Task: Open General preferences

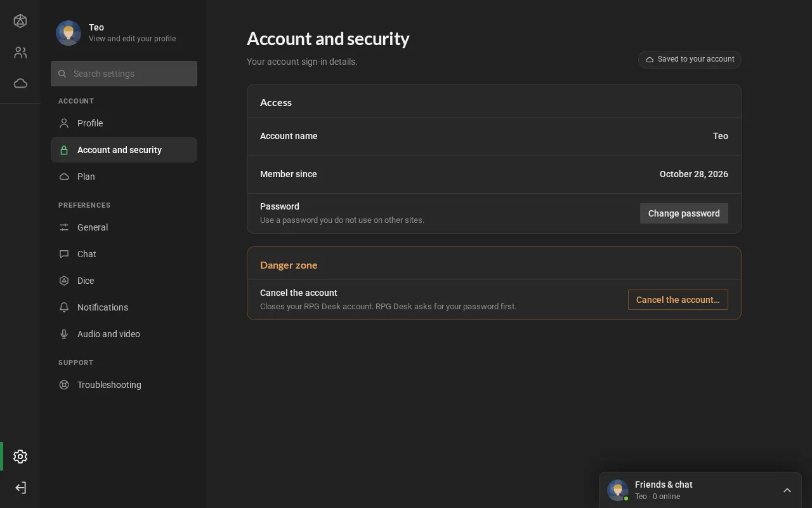Action: point(124,227)
